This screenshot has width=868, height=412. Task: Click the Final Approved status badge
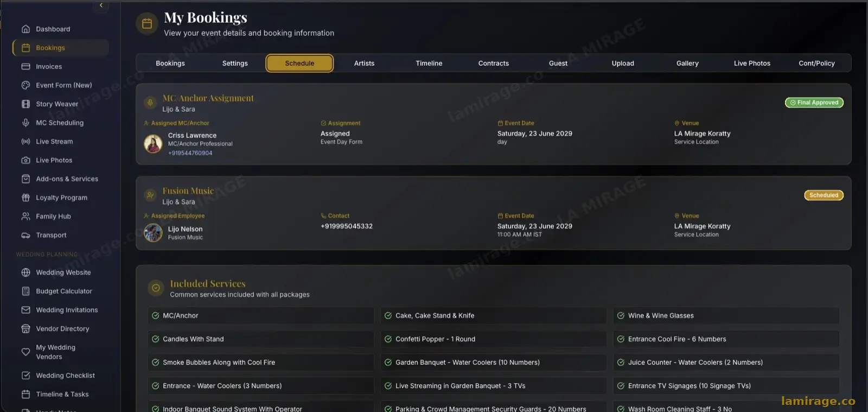pos(814,103)
